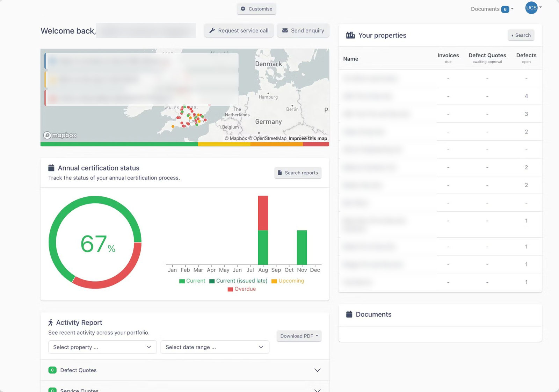Click the Name column header
This screenshot has height=392, width=559.
pos(351,59)
